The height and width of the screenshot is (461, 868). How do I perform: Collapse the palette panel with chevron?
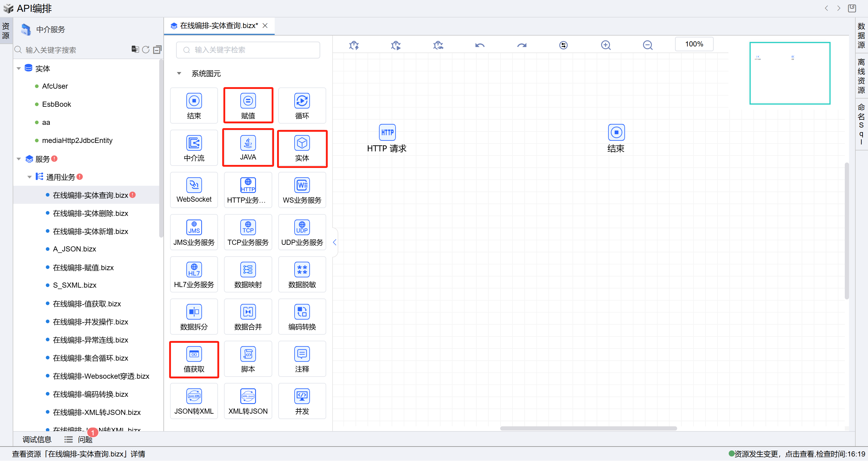tap(334, 242)
